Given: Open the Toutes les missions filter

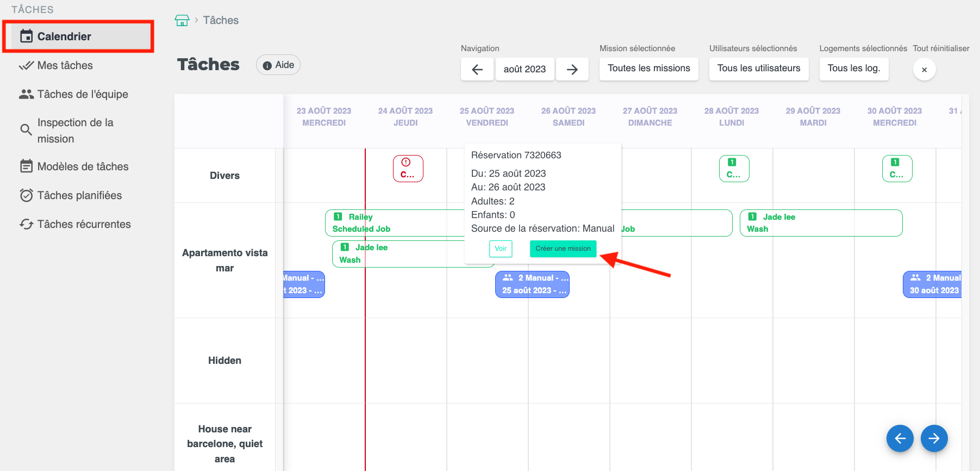Looking at the screenshot, I should 648,69.
